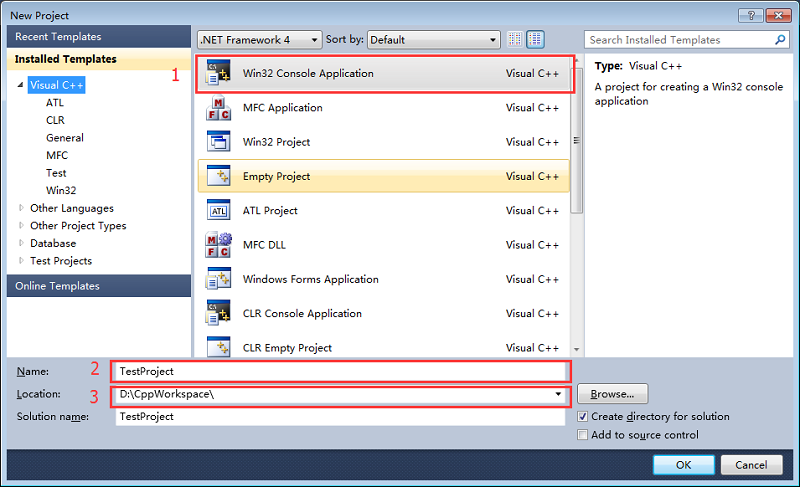800x487 pixels.
Task: Expand the Other Languages tree node
Action: coord(23,208)
